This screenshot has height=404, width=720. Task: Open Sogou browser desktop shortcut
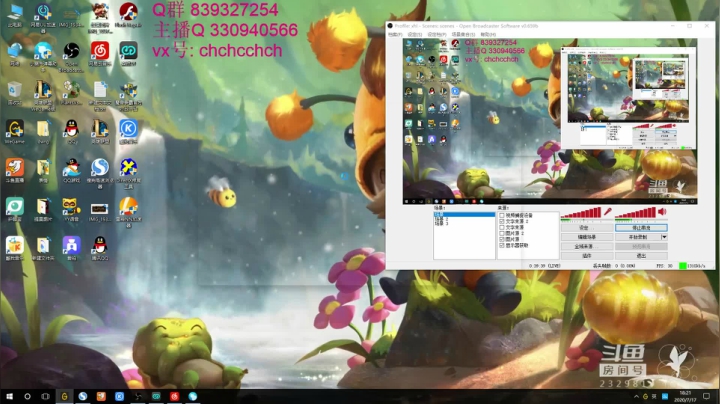coord(100,173)
